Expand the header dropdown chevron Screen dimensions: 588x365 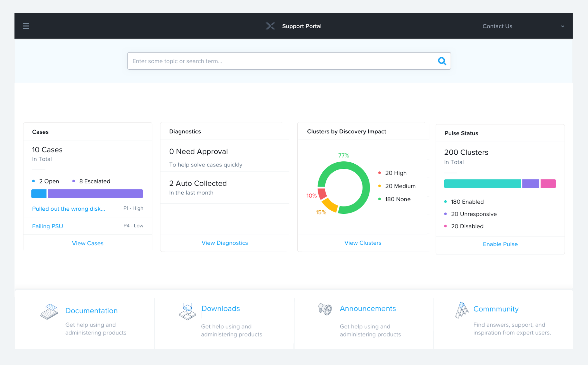(563, 26)
